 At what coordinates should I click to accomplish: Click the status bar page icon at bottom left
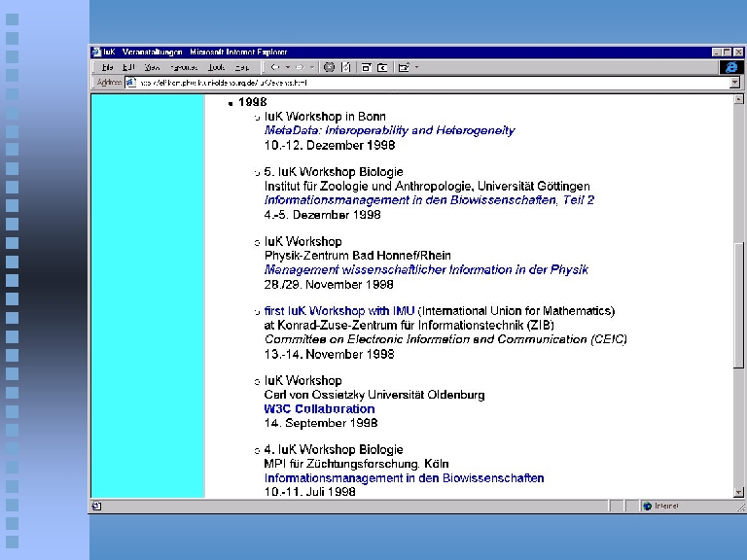(96, 506)
